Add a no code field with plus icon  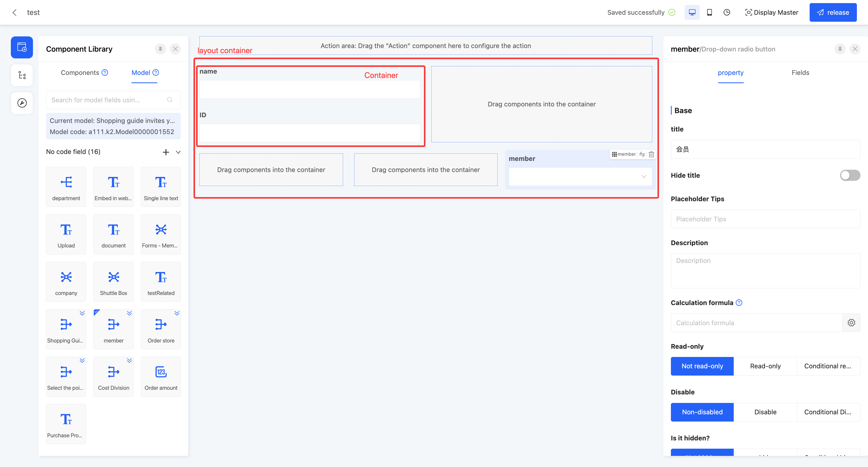pos(166,152)
